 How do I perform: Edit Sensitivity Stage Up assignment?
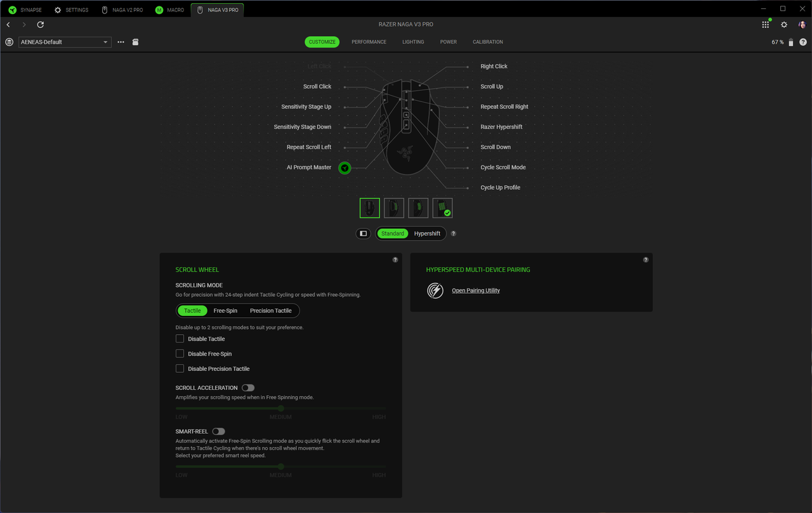(x=306, y=107)
